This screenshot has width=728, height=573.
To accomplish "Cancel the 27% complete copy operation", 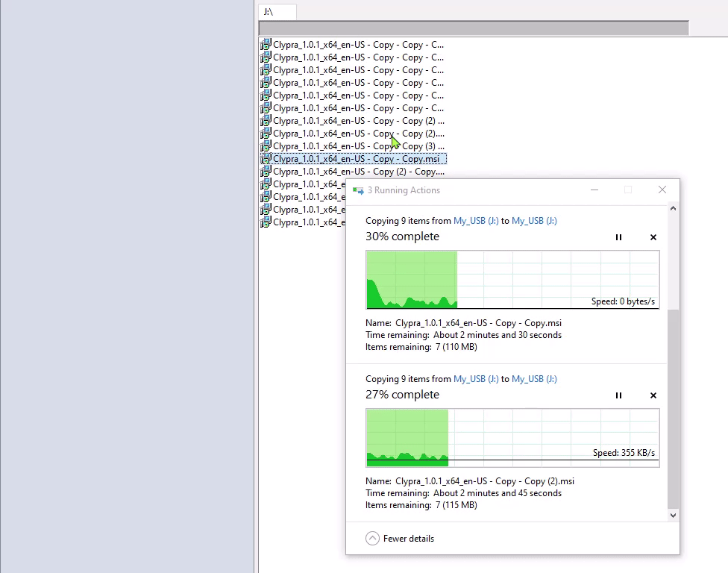I will pos(653,395).
